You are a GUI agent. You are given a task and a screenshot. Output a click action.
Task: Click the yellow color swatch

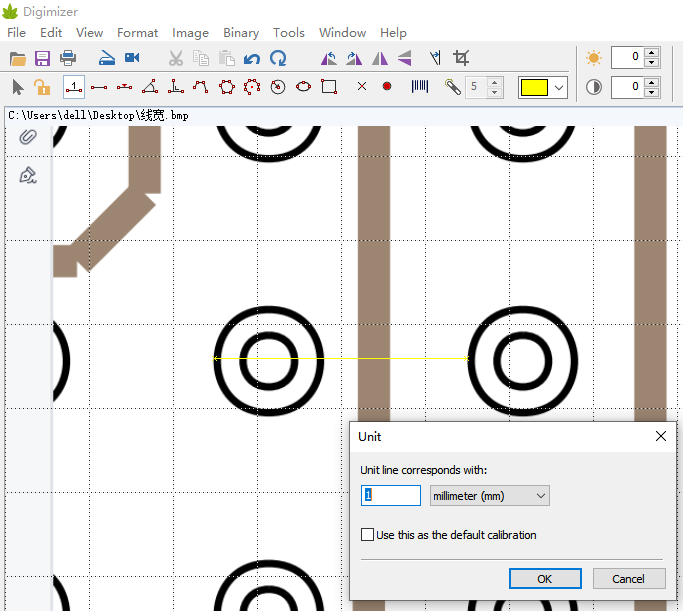click(534, 88)
